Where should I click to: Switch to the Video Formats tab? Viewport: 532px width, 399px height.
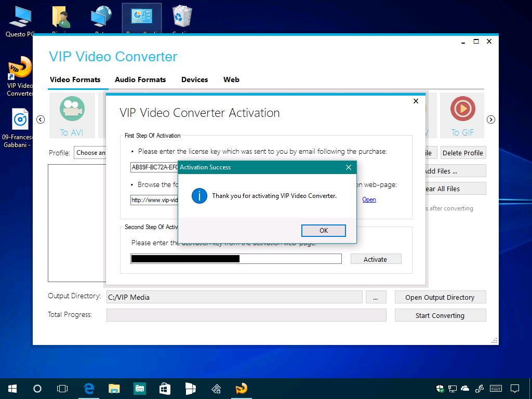pyautogui.click(x=75, y=79)
